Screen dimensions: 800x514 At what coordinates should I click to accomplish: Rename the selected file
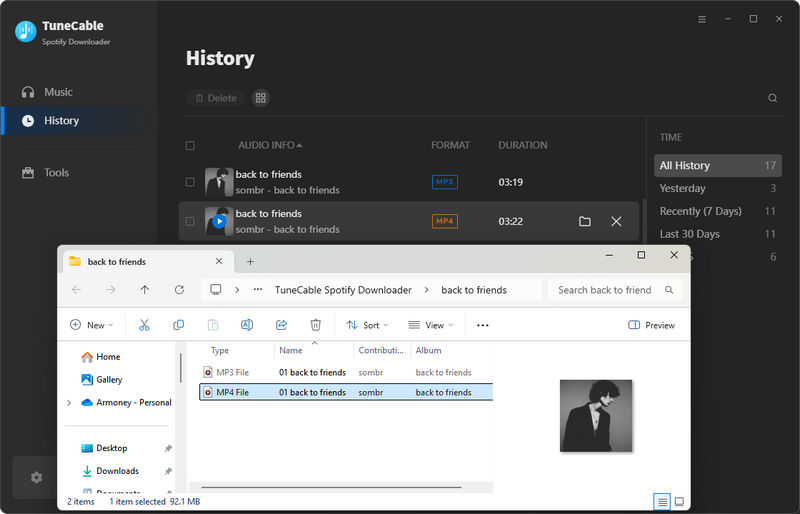click(247, 325)
